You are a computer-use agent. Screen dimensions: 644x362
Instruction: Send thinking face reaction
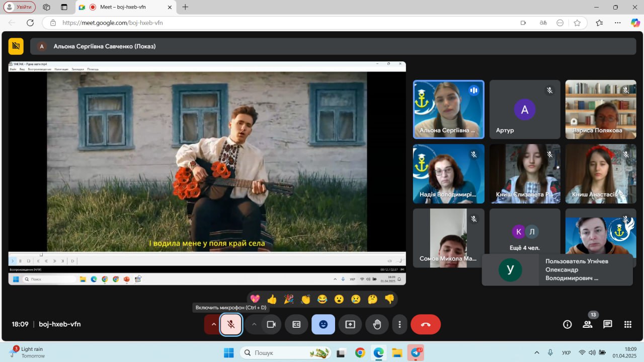click(372, 299)
